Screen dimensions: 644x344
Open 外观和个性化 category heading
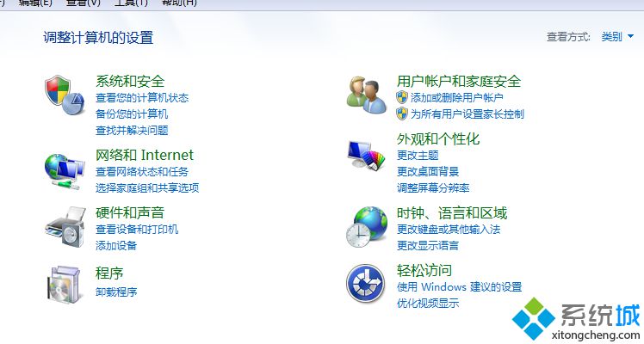pos(438,138)
